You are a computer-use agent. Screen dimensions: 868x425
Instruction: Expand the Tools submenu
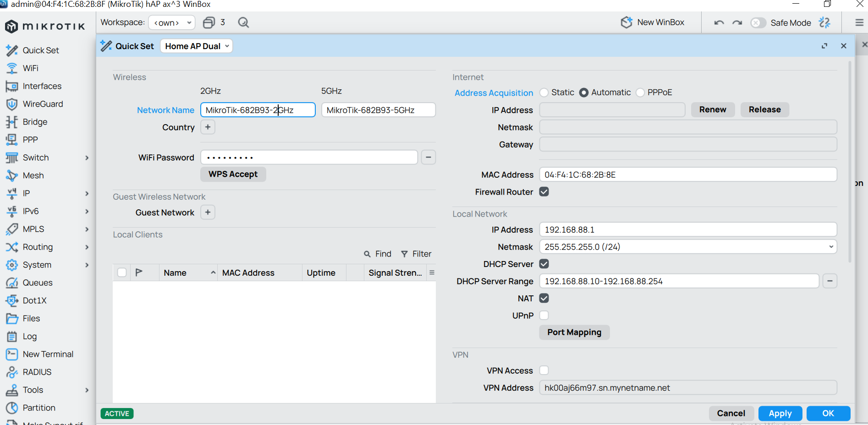click(x=87, y=390)
